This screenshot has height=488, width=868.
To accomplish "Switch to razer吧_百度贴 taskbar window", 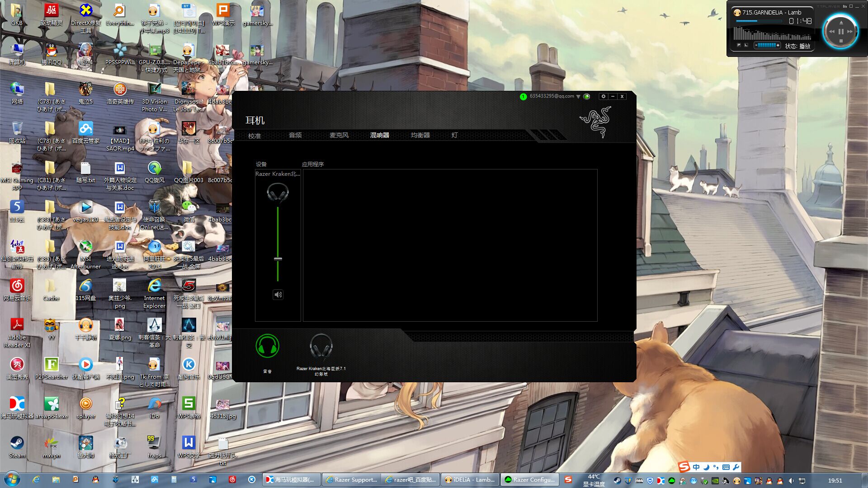I will pos(411,479).
